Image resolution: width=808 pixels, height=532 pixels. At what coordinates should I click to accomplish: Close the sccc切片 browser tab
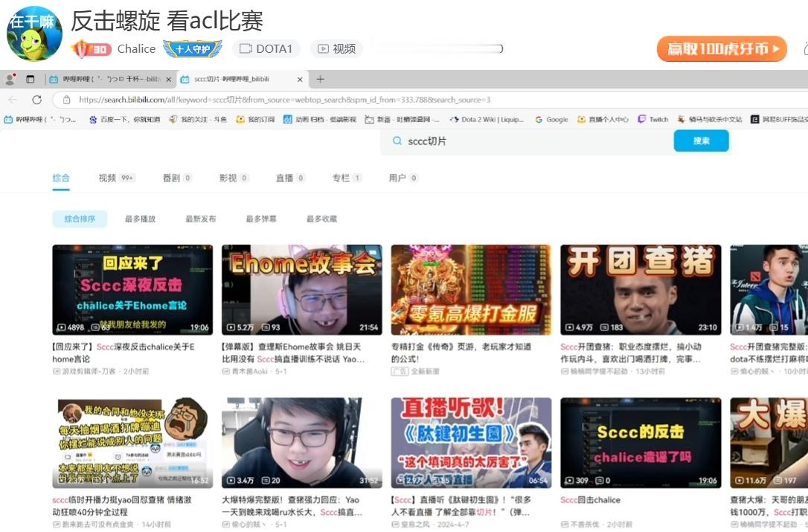300,80
